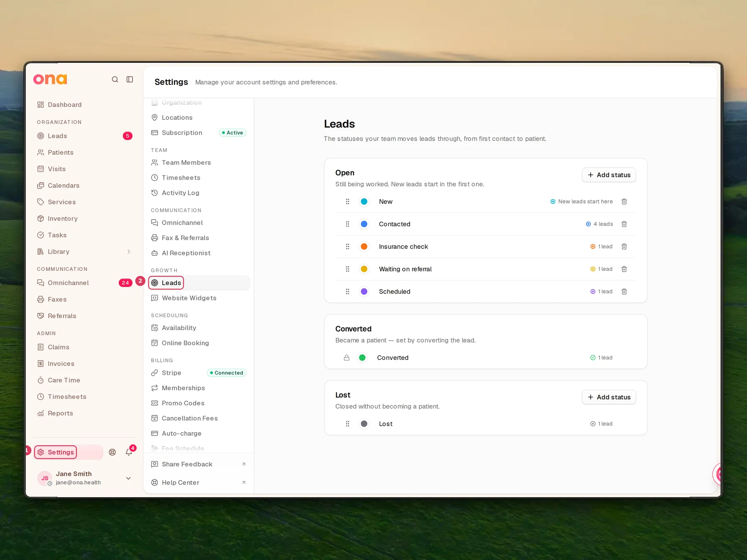
Task: Open the search icon in the sidebar header
Action: [115, 79]
